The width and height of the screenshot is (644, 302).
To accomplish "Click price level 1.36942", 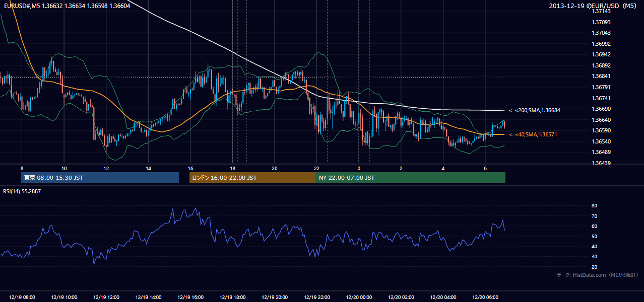I will (x=601, y=54).
